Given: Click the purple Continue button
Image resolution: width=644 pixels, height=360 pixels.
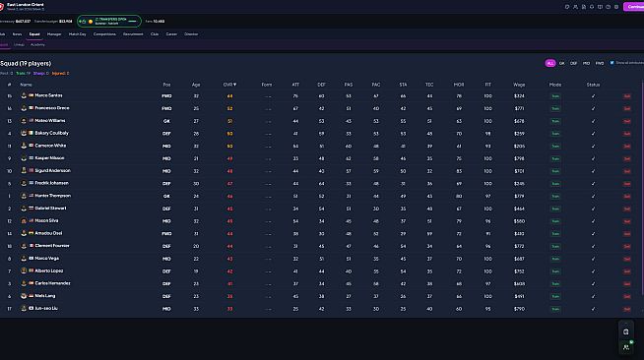Looking at the screenshot, I should click(x=634, y=7).
